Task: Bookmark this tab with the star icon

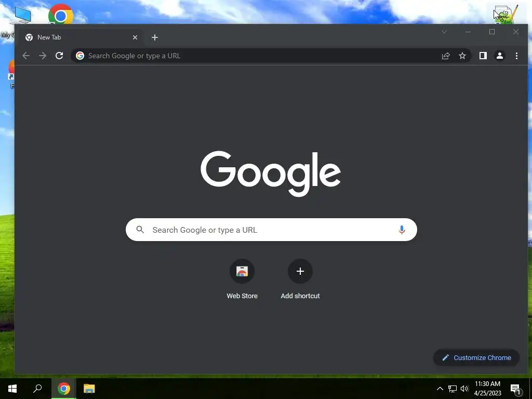Action: (462, 56)
